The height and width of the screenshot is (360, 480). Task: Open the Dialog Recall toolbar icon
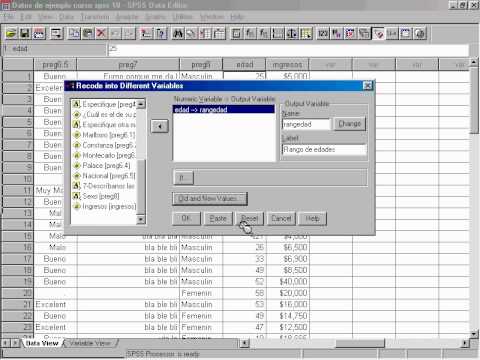(x=57, y=34)
